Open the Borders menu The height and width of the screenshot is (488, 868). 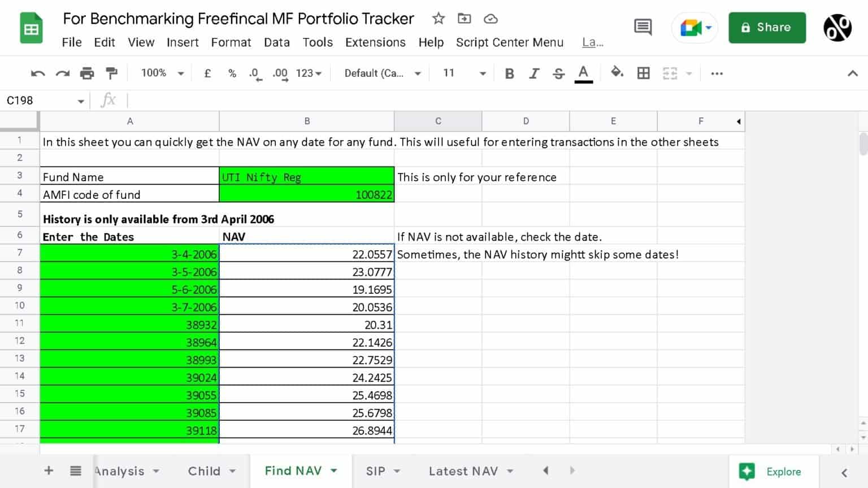point(643,73)
